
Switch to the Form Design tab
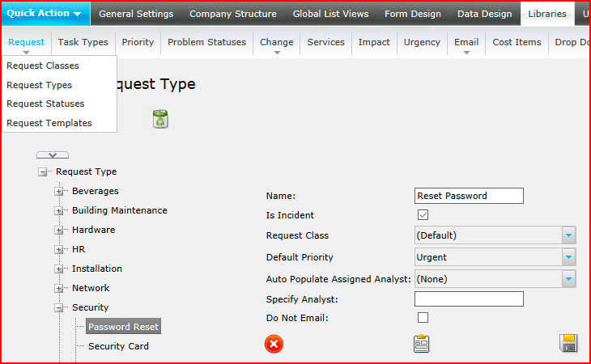[413, 14]
